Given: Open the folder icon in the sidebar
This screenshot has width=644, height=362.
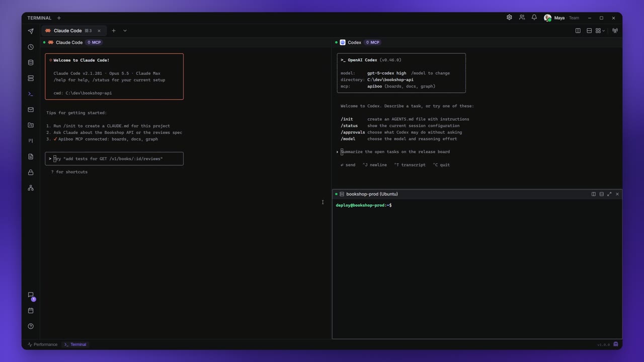Looking at the screenshot, I should [31, 125].
